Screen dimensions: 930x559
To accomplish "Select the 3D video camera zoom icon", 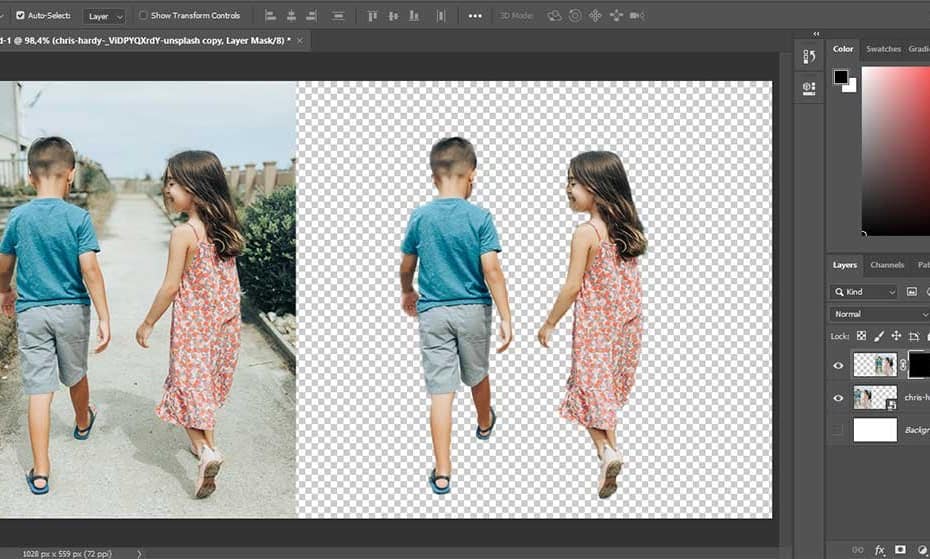I will [x=637, y=16].
